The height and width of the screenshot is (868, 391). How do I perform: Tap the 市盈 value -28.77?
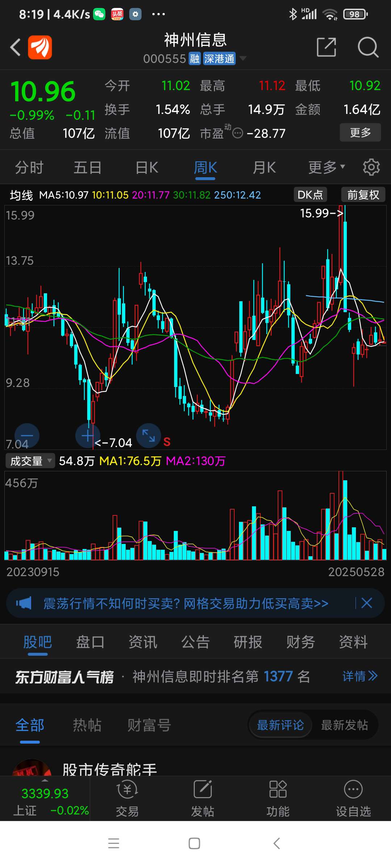266,133
